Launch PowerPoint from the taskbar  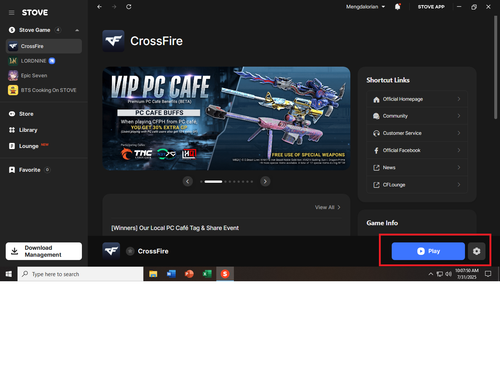[189, 274]
